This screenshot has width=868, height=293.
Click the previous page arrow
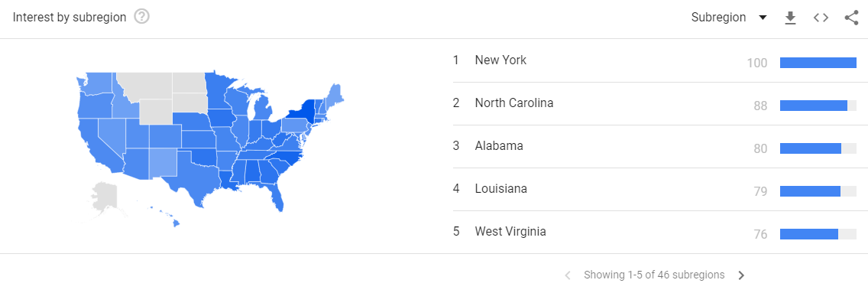[x=568, y=275]
